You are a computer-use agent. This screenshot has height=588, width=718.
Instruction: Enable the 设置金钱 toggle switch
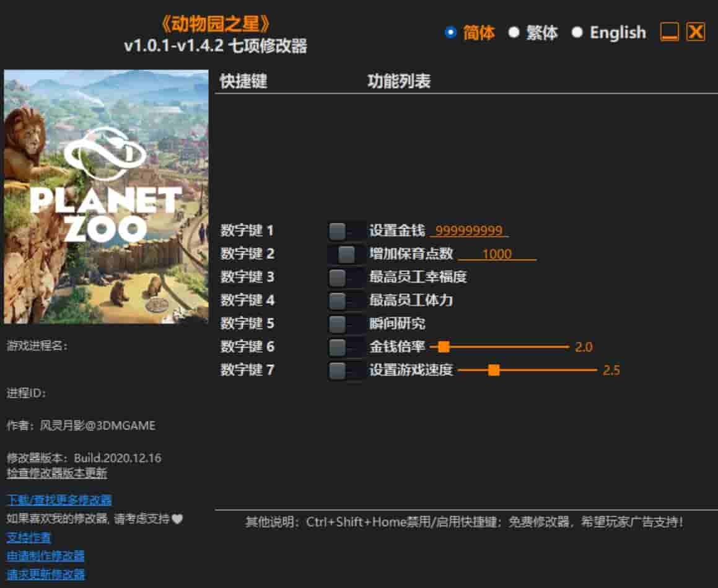coord(345,229)
